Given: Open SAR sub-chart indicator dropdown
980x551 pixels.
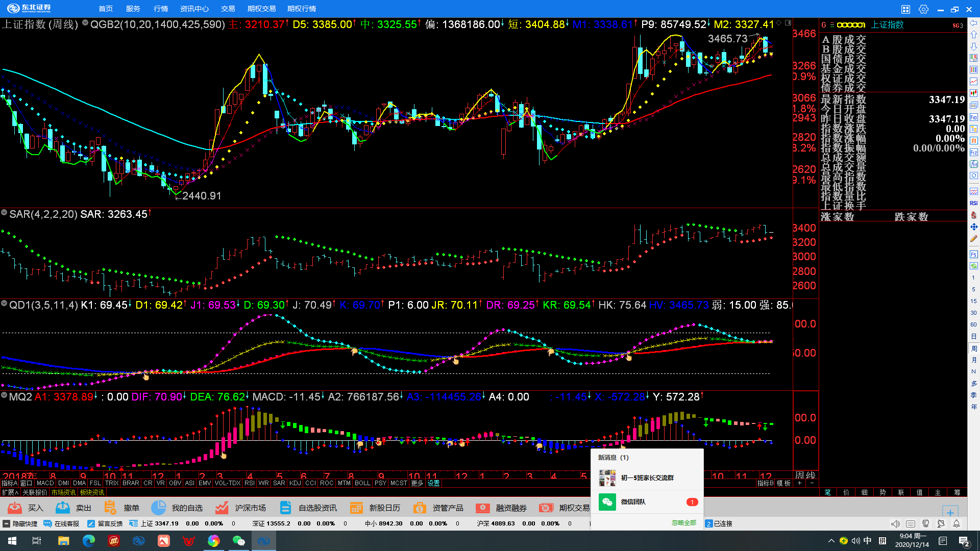Looking at the screenshot, I should 4,212.
